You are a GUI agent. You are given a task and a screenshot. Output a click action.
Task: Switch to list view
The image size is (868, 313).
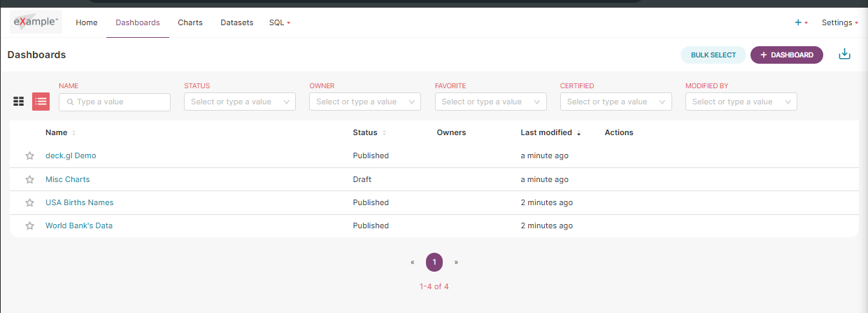click(x=41, y=102)
